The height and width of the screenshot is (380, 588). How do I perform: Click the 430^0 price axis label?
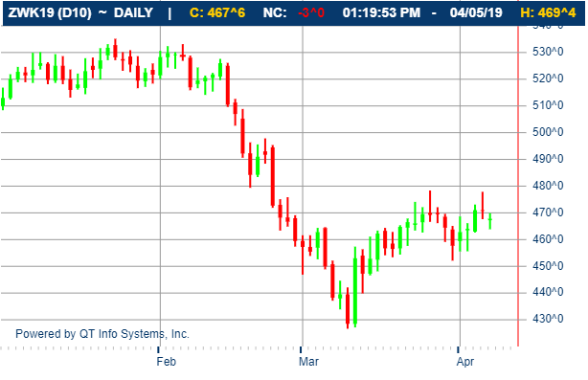pos(548,319)
